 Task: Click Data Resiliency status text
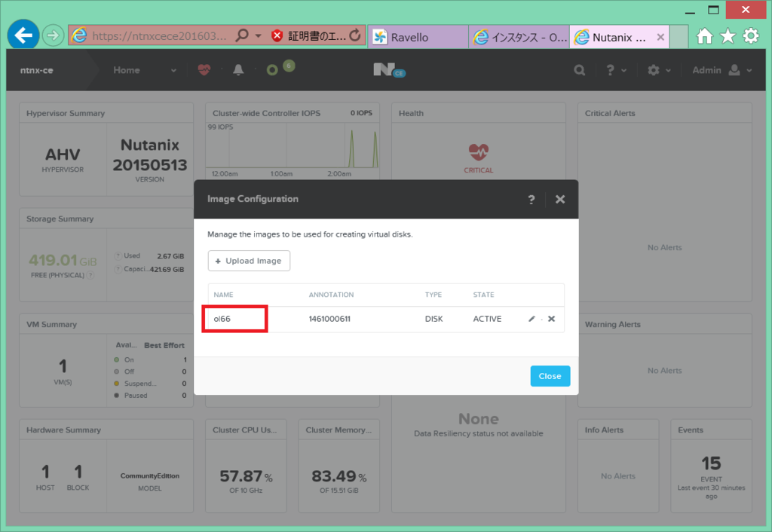(x=479, y=433)
